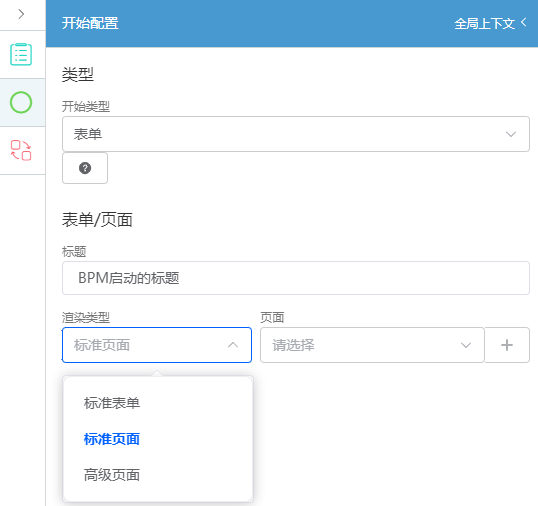Select the green circle start node icon
Screen dimensions: 538x506
[21, 102]
